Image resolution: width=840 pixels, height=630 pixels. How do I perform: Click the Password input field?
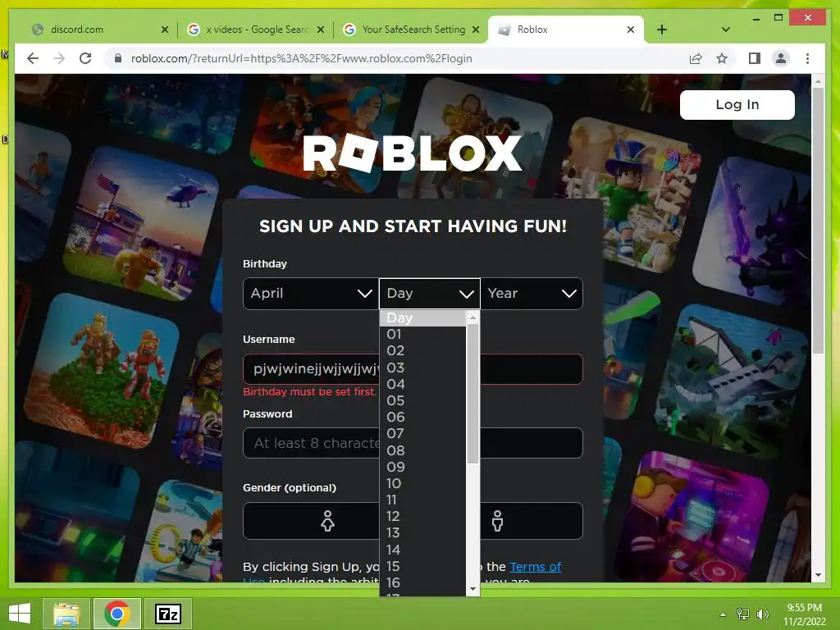(x=413, y=443)
